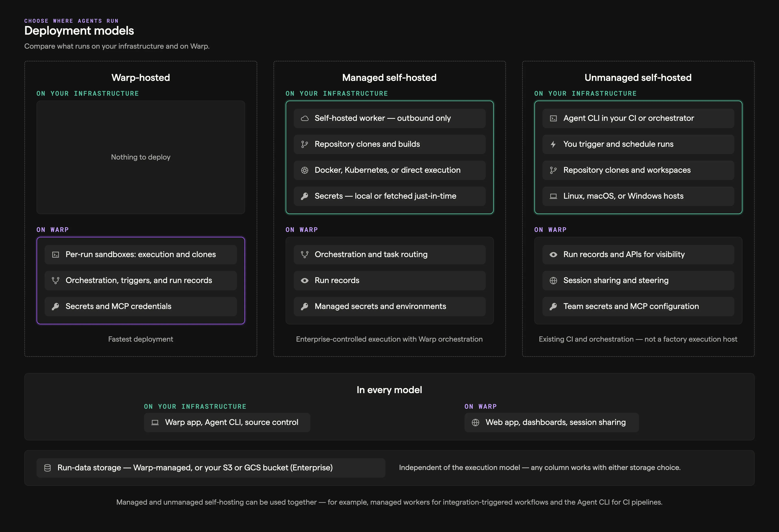Image resolution: width=779 pixels, height=532 pixels.
Task: Click the branch icon next to Repository clones and workspaces
Action: [x=553, y=170]
